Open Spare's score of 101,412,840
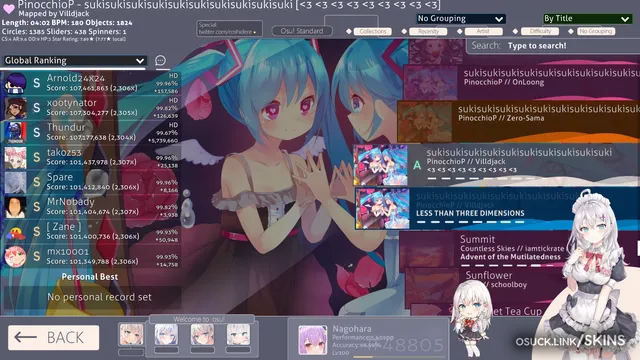This screenshot has height=360, width=640. (91, 182)
